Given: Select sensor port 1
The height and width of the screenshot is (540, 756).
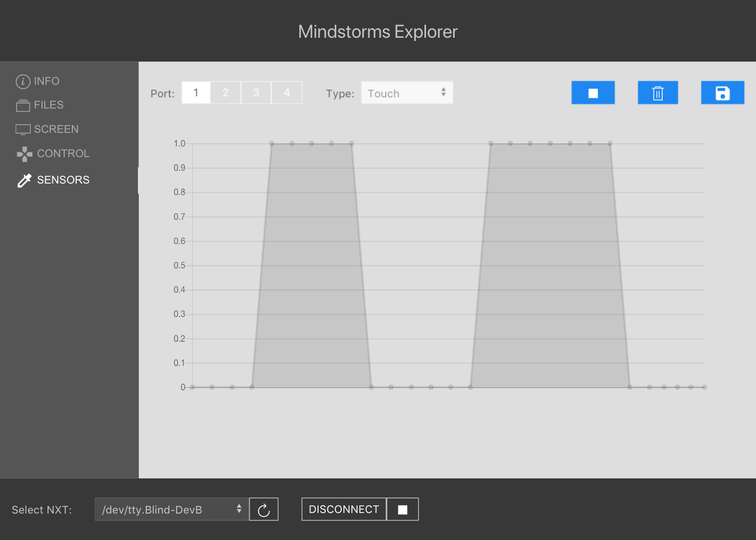Looking at the screenshot, I should click(196, 93).
